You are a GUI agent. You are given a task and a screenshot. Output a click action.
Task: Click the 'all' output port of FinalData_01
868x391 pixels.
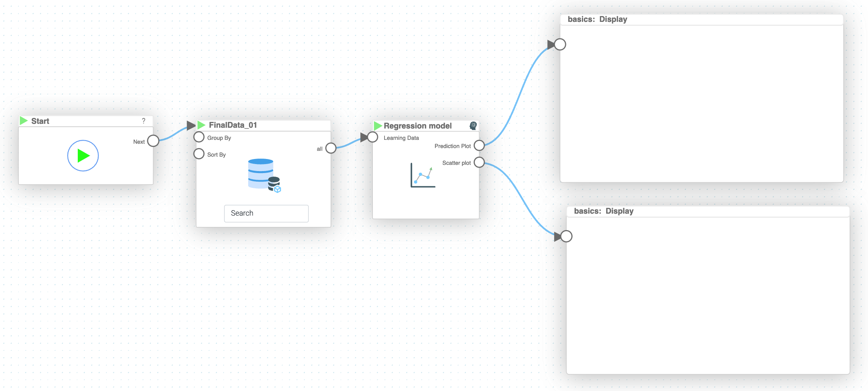click(x=331, y=148)
